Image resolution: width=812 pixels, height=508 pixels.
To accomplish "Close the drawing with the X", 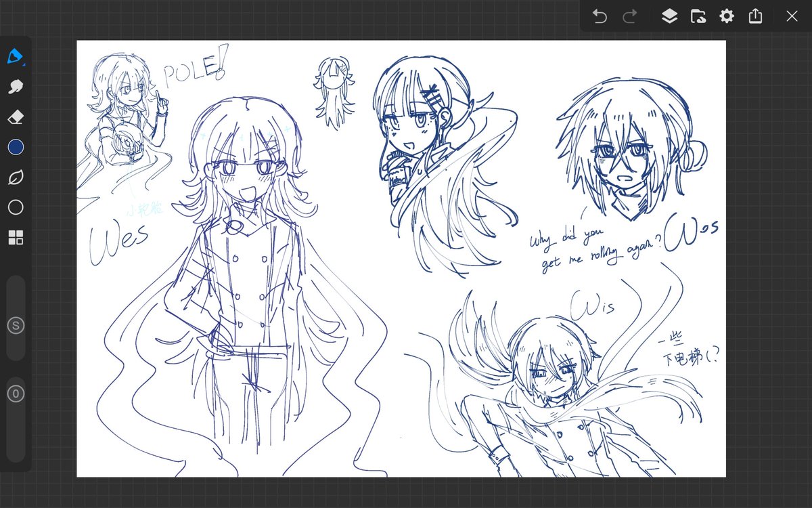I will (792, 16).
